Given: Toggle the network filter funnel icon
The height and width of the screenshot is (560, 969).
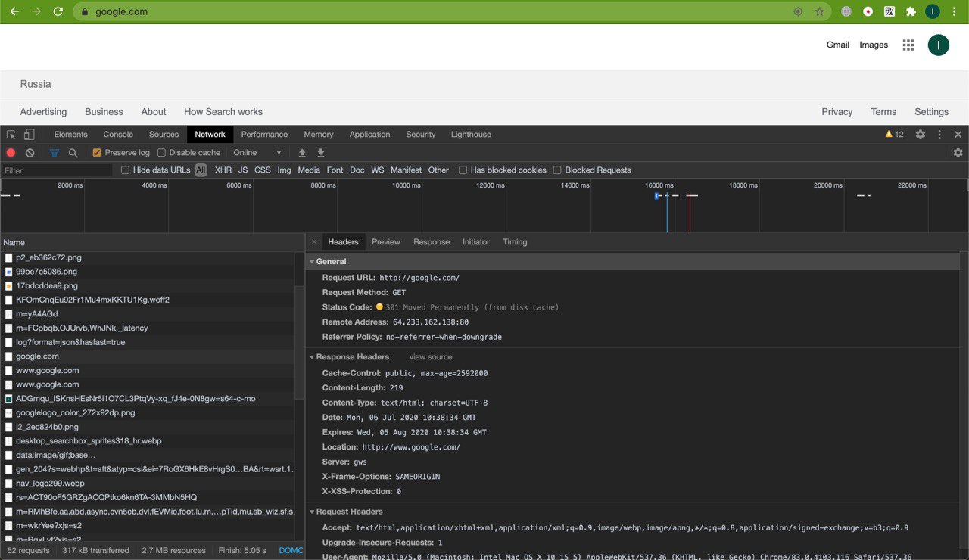Looking at the screenshot, I should click(x=55, y=153).
